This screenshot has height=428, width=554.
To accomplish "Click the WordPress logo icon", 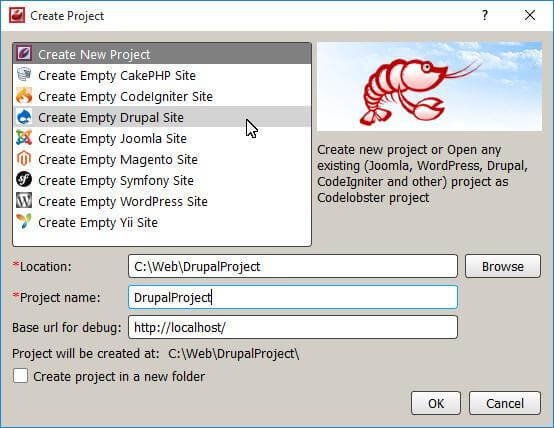I will (x=24, y=201).
